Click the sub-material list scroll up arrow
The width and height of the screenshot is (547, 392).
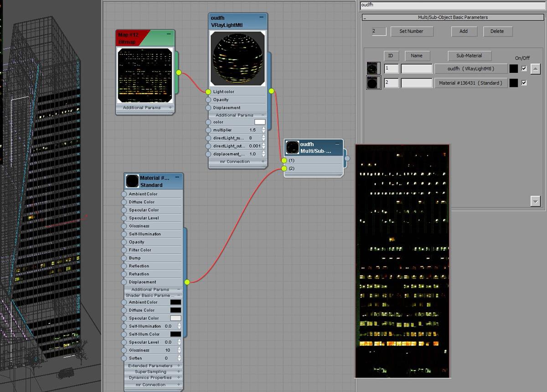(x=536, y=69)
